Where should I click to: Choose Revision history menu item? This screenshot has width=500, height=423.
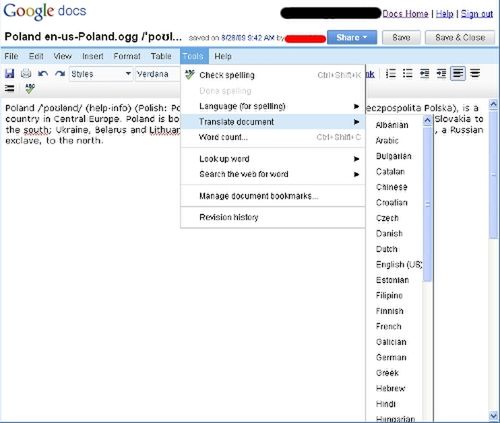tap(273, 217)
